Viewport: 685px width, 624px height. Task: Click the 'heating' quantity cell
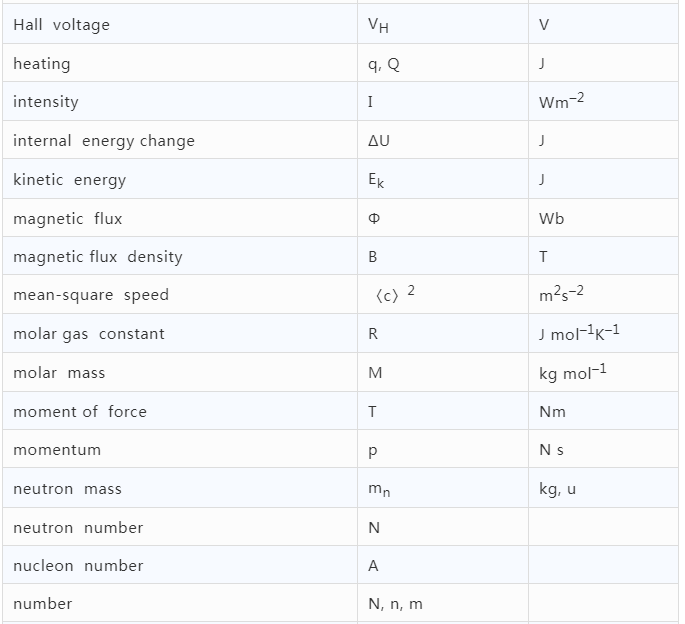pos(42,64)
